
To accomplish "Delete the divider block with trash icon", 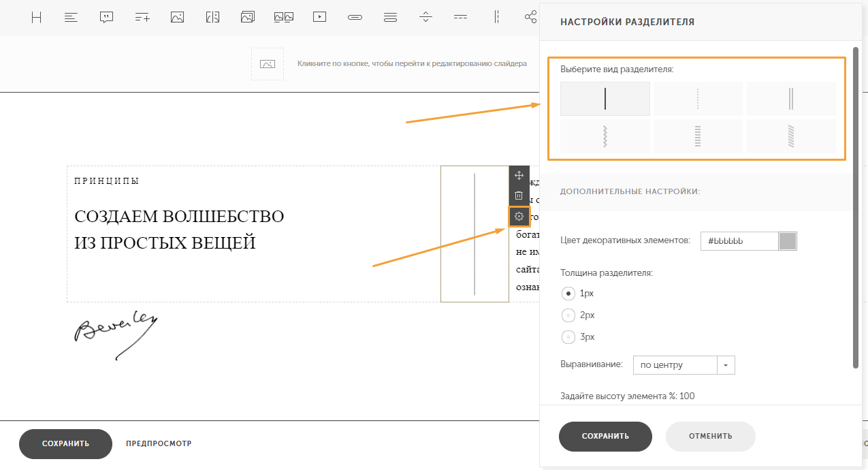I will [519, 196].
